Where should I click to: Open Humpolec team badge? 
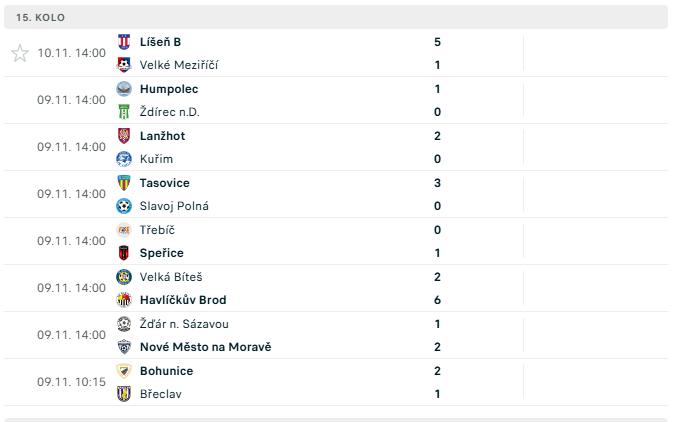click(x=124, y=89)
